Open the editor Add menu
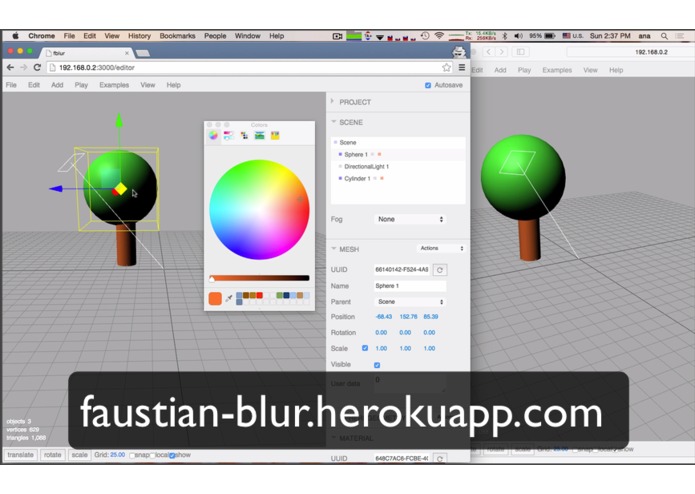 coord(57,85)
